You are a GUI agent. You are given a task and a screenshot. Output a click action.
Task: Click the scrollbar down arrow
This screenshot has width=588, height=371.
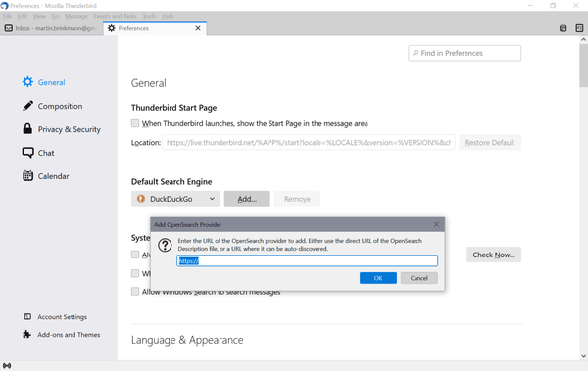pyautogui.click(x=583, y=356)
